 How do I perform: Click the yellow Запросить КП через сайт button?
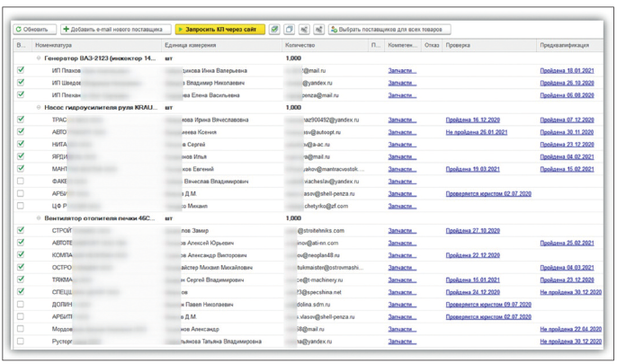coord(220,29)
